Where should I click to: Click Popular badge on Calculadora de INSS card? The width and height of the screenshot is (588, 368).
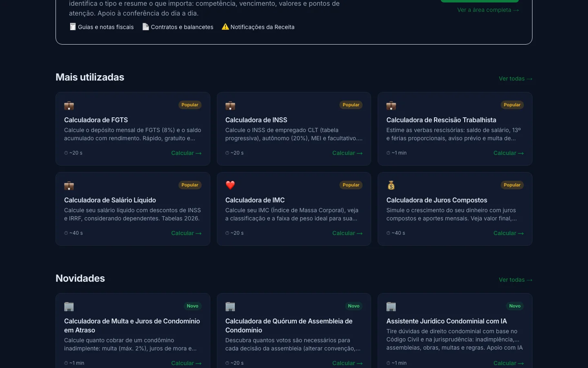(x=351, y=105)
